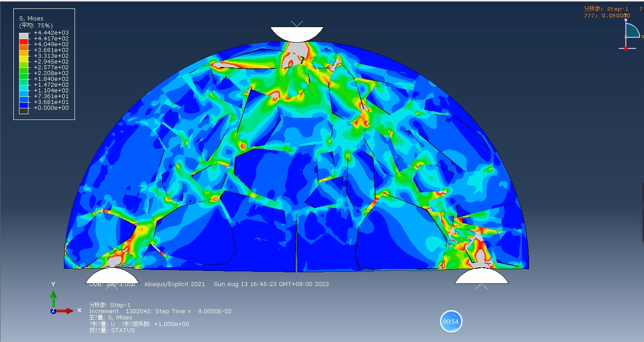Viewport: 644px width, 342px height.
Task: Click the legend value +1.104e+02
Action: (51, 91)
